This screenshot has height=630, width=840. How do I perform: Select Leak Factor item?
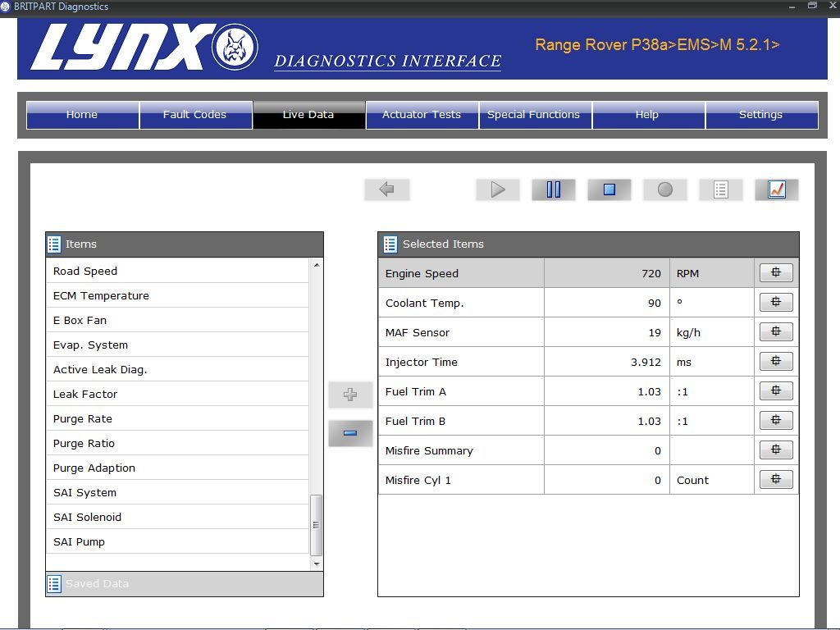click(x=178, y=395)
